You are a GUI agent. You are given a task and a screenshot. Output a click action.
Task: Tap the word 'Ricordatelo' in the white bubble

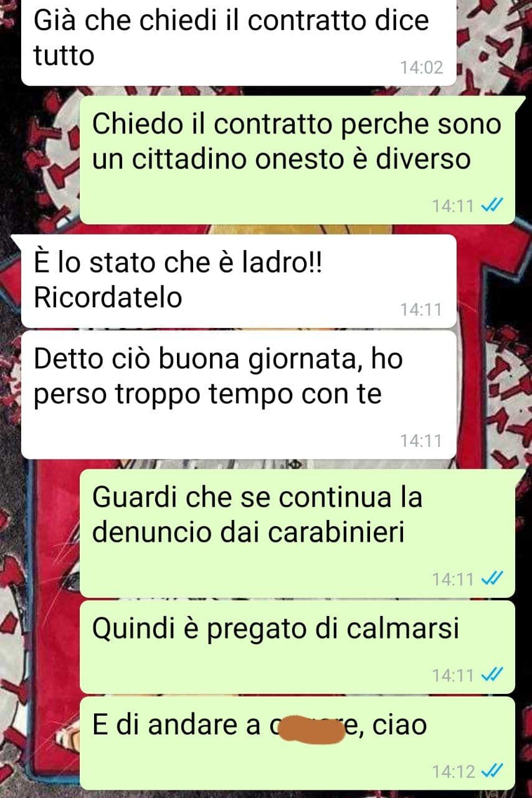(x=108, y=297)
